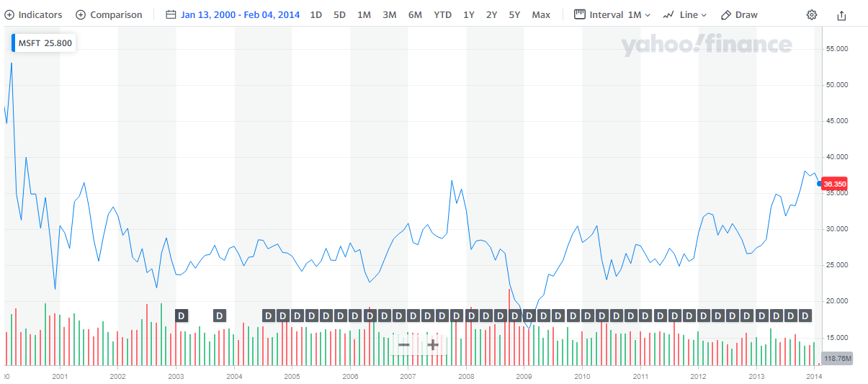Click the 45.000 y-axis label
The width and height of the screenshot is (868, 384).
click(x=837, y=121)
